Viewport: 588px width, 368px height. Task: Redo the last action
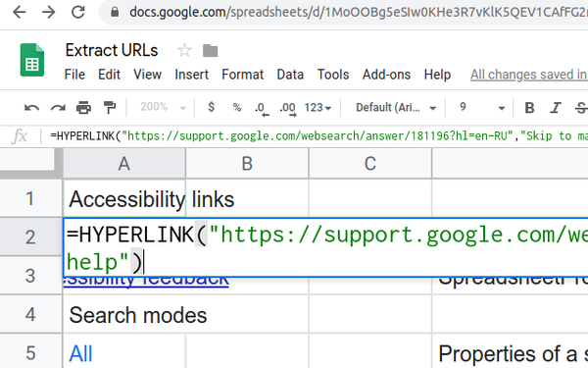58,108
